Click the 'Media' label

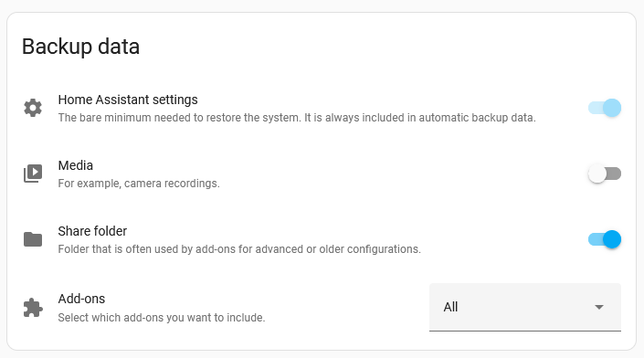coord(76,165)
